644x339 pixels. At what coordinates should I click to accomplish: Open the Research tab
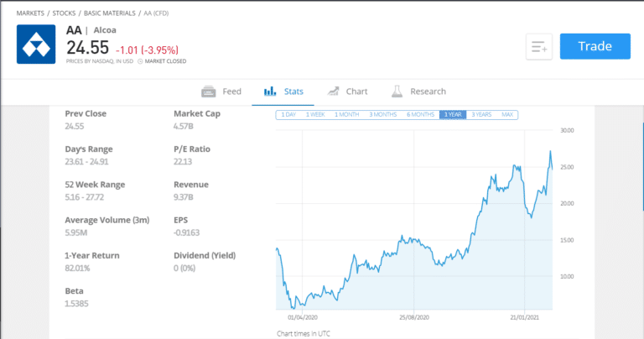pos(418,91)
